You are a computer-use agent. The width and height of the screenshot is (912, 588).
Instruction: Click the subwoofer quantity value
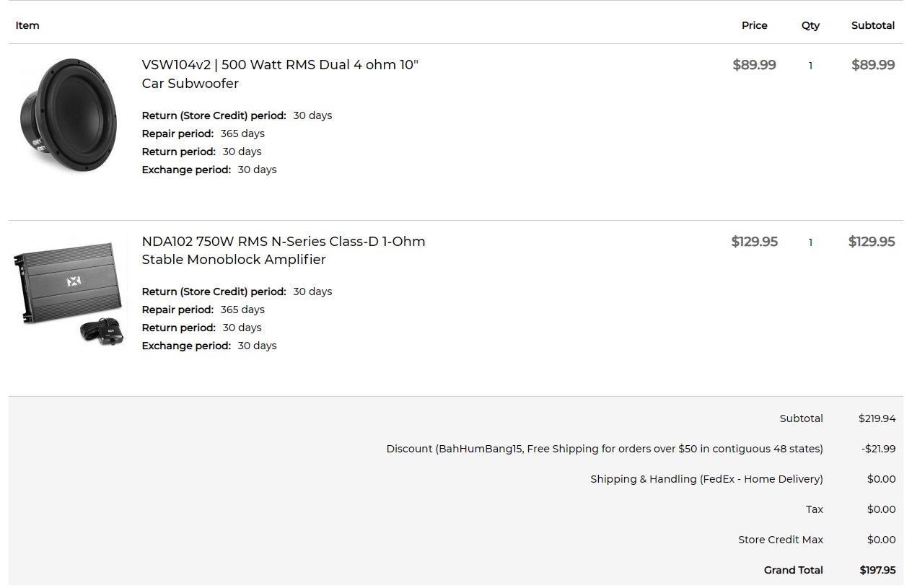(x=810, y=66)
